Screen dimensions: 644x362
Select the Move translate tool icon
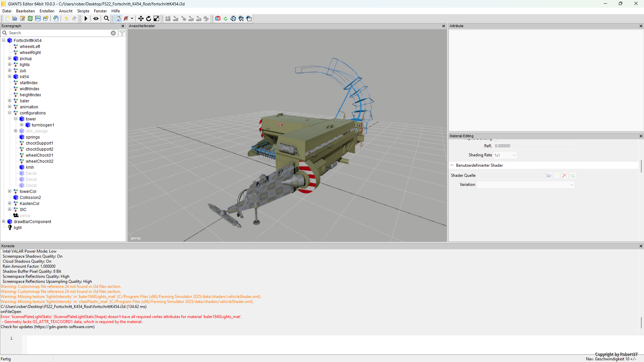141,18
